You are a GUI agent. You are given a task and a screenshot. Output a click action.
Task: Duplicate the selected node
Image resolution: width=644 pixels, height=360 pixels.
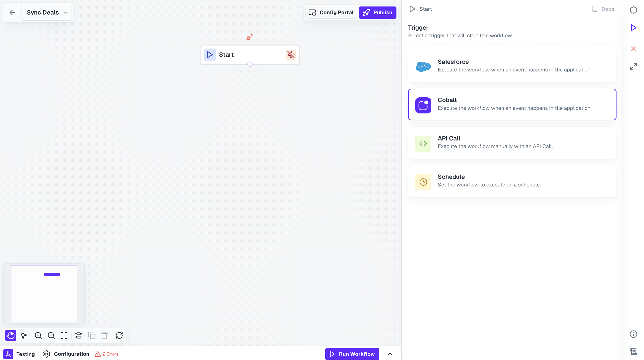coord(92,335)
